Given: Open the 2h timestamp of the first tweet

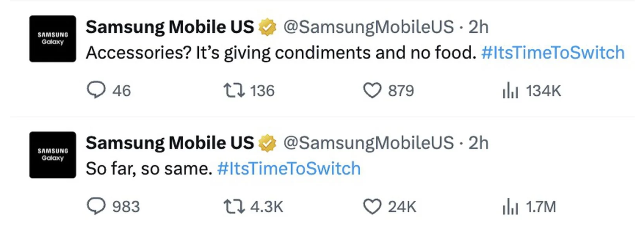Looking at the screenshot, I should [478, 27].
